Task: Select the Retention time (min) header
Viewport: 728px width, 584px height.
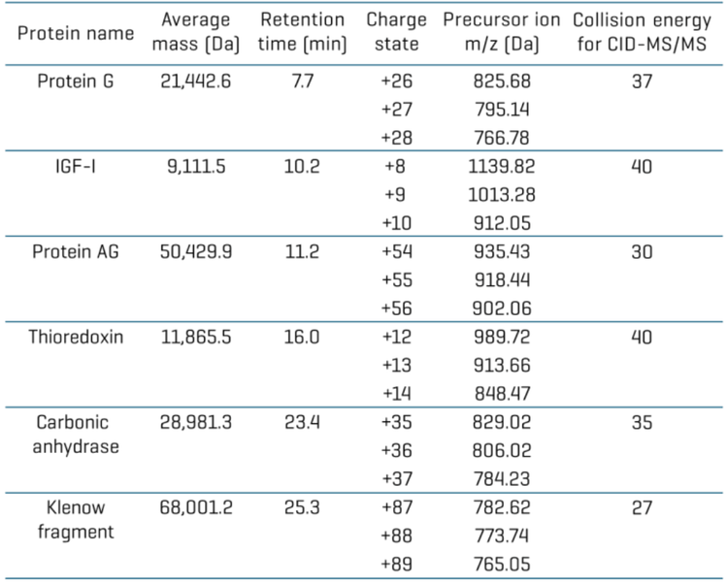Action: 302,31
